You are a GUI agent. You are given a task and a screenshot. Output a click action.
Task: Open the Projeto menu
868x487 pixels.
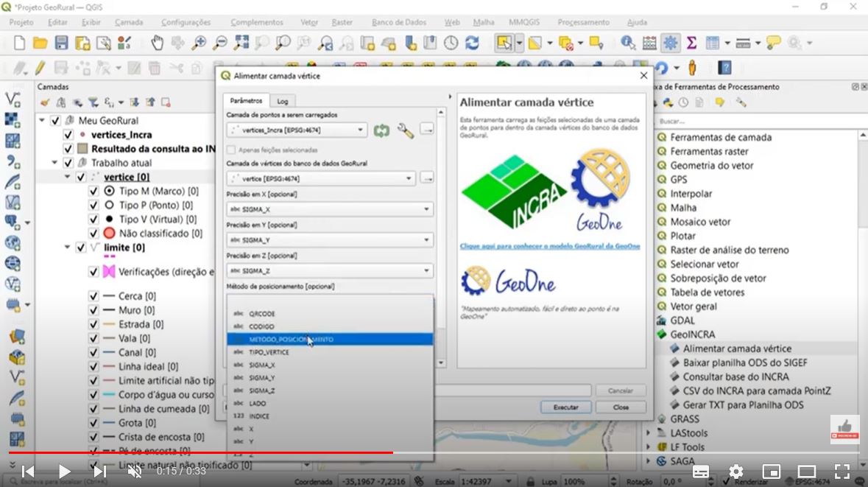coord(21,22)
